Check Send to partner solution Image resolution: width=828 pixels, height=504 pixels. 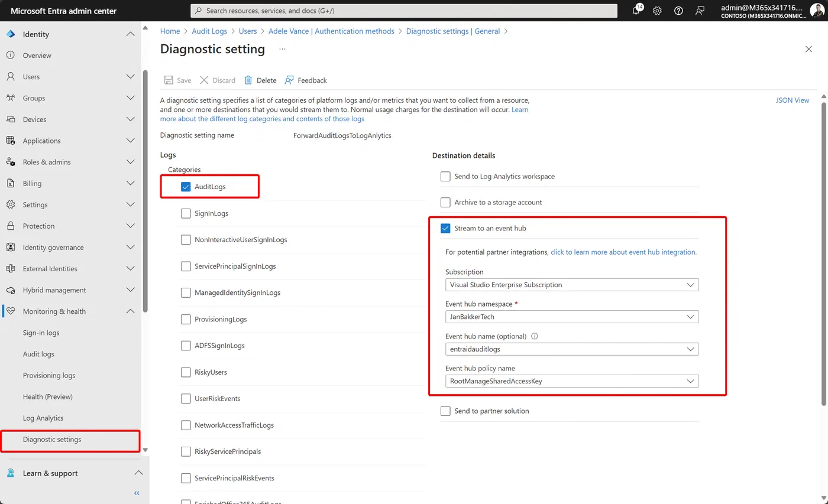pos(445,411)
